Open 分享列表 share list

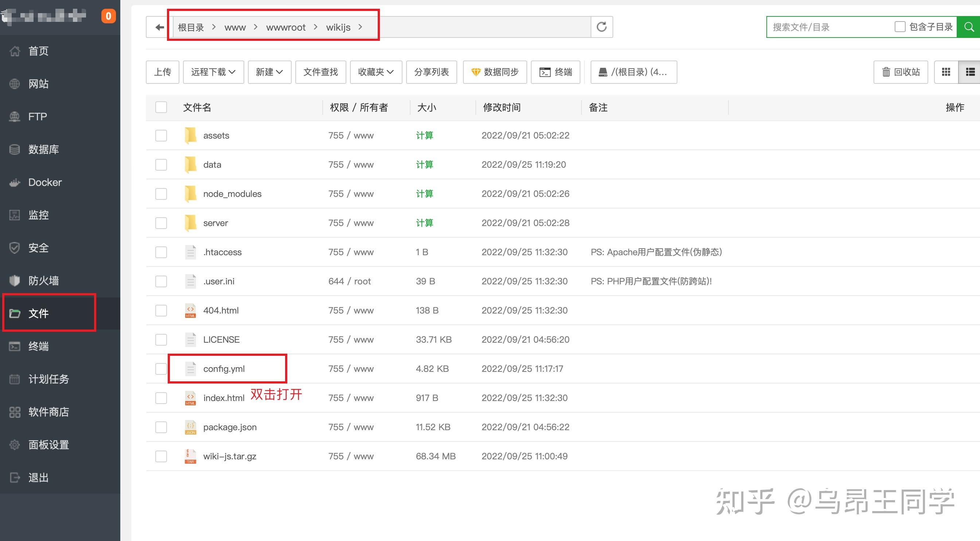(x=431, y=72)
